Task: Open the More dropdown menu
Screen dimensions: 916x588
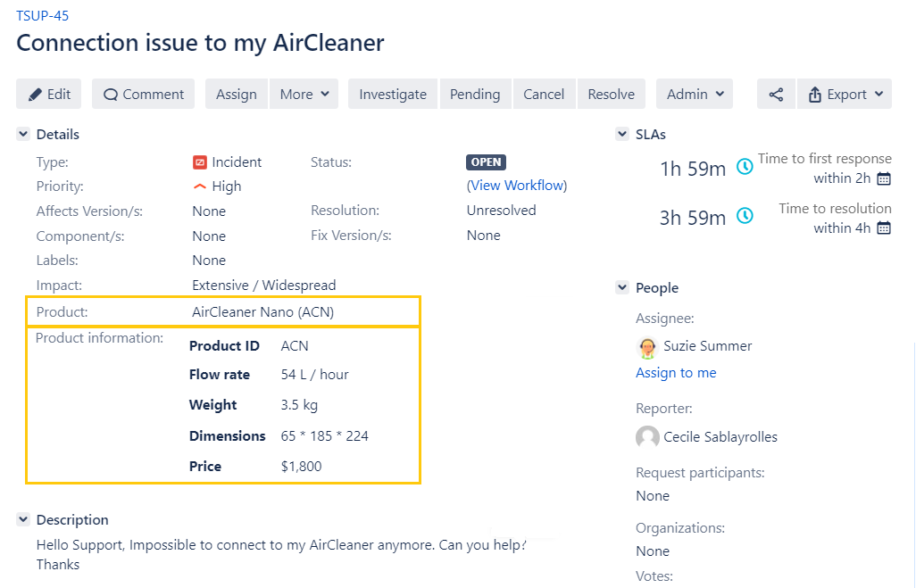Action: [x=304, y=95]
